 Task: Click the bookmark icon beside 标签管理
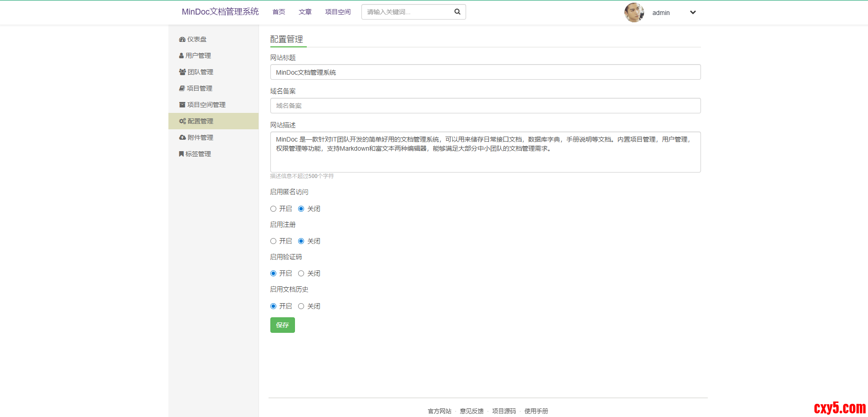tap(181, 154)
